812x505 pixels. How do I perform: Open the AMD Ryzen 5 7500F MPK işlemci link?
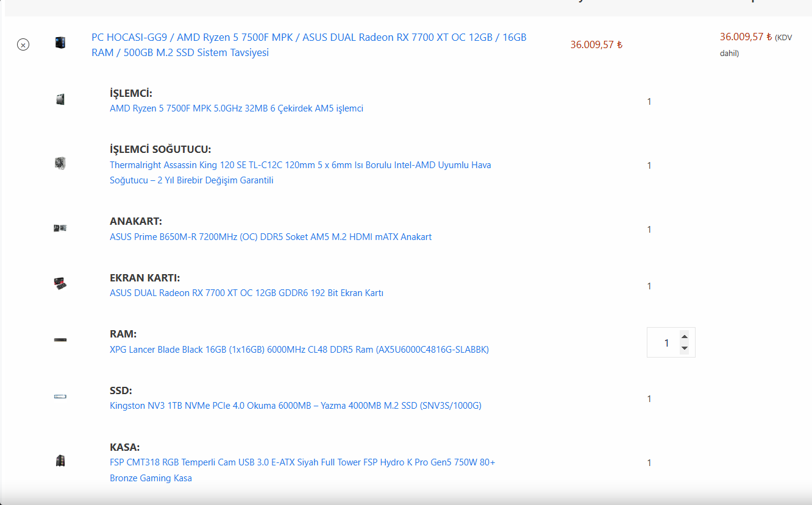click(x=237, y=108)
